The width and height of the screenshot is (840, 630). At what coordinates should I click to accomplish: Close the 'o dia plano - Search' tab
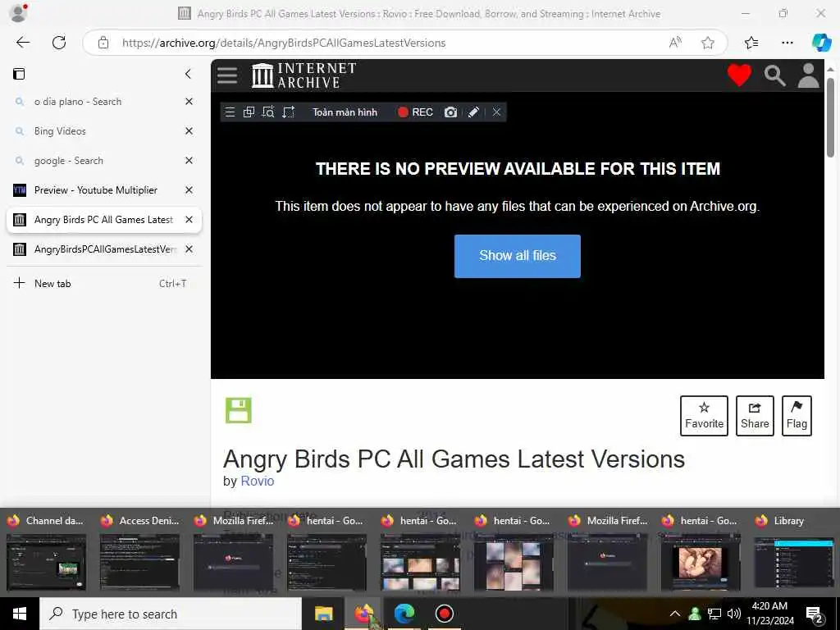[x=189, y=101]
